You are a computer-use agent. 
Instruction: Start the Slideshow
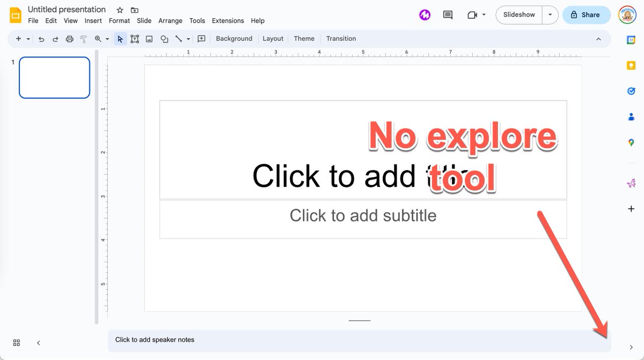coord(519,15)
